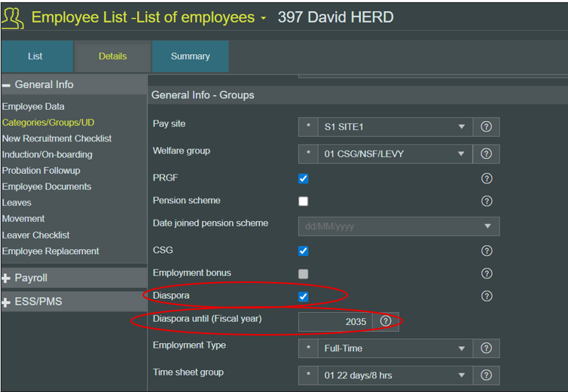
Task: Open help icon for Diaspora until fiscal year
Action: coord(386,321)
